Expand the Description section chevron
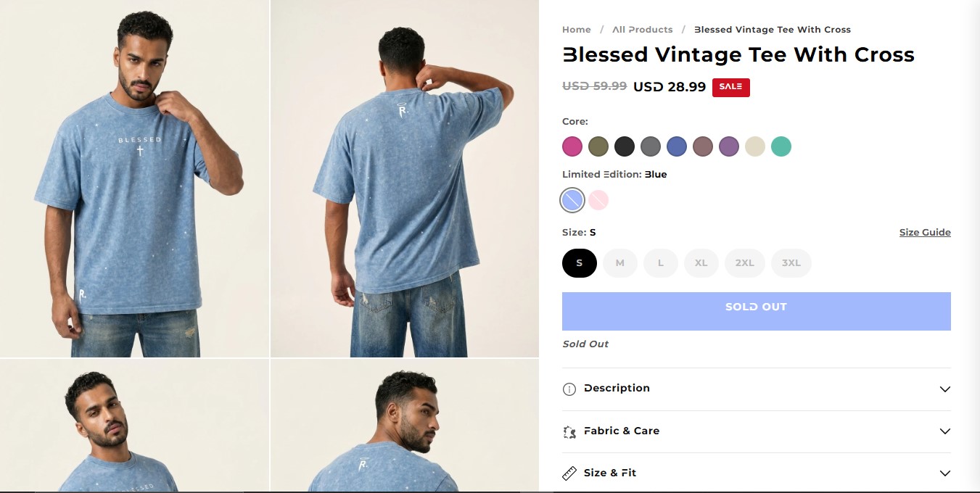The image size is (980, 493). tap(944, 389)
